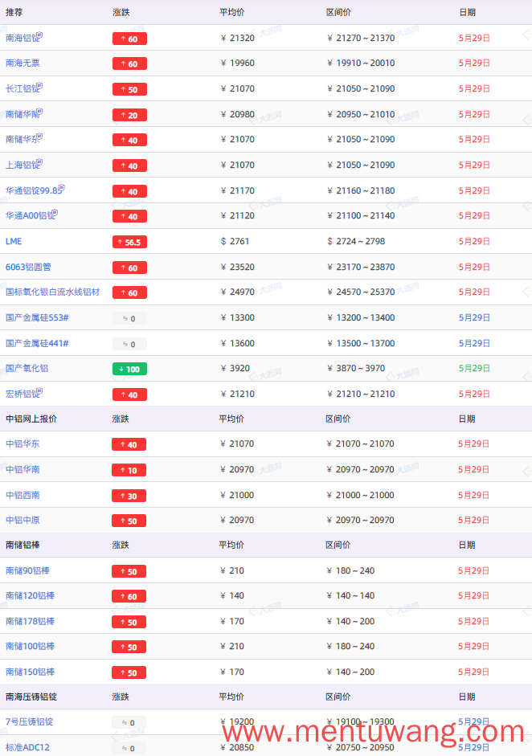
Task: Open the 南储100铝棒 link
Action: (30, 646)
